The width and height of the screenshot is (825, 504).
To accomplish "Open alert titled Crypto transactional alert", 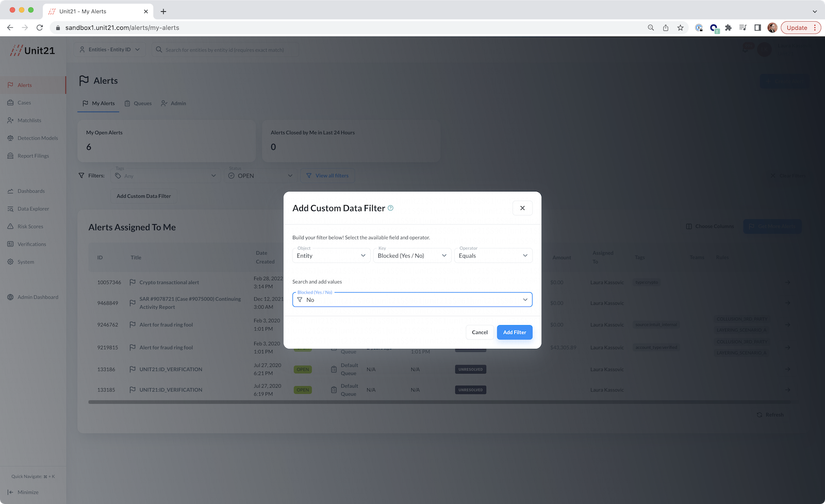I will (169, 282).
